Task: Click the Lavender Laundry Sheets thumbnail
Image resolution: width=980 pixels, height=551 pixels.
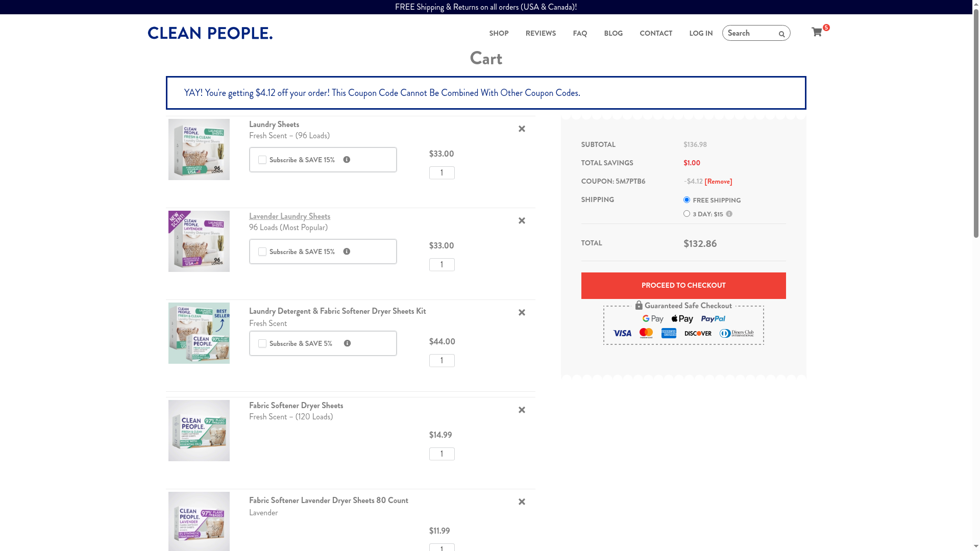Action: pyautogui.click(x=199, y=241)
